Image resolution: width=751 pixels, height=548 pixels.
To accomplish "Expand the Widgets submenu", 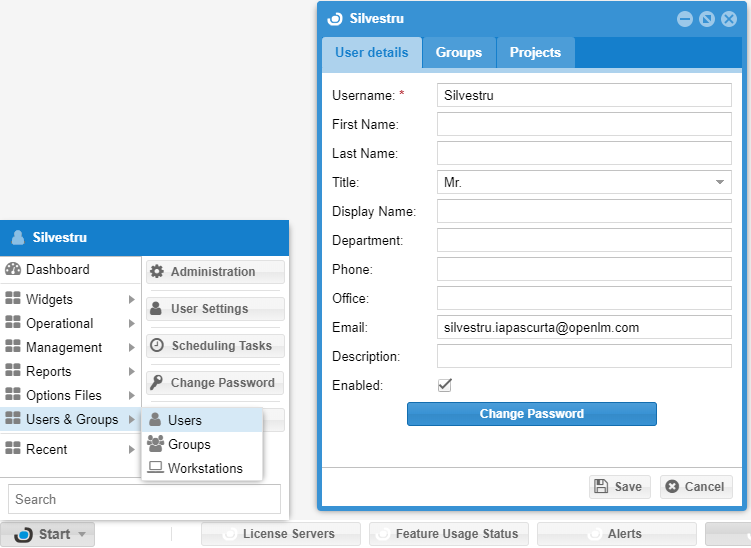I will 70,299.
